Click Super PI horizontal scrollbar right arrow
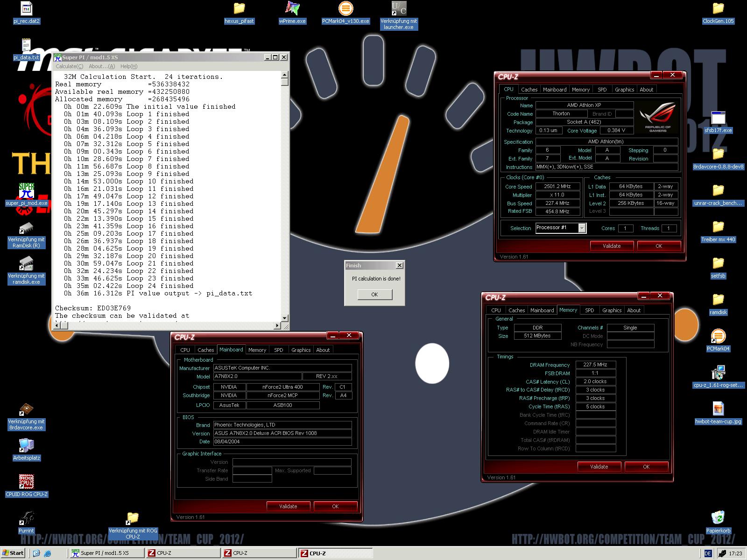 point(278,326)
